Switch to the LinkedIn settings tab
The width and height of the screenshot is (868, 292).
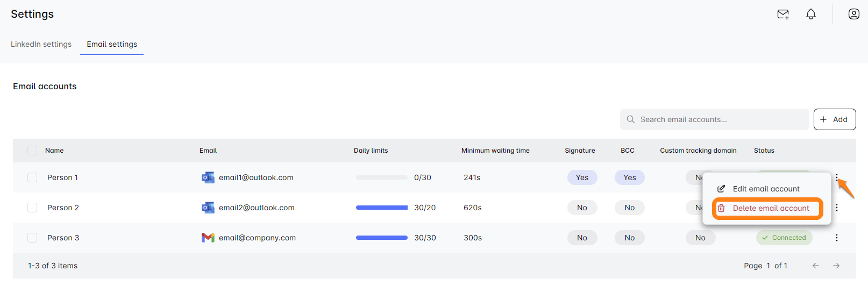coord(41,44)
